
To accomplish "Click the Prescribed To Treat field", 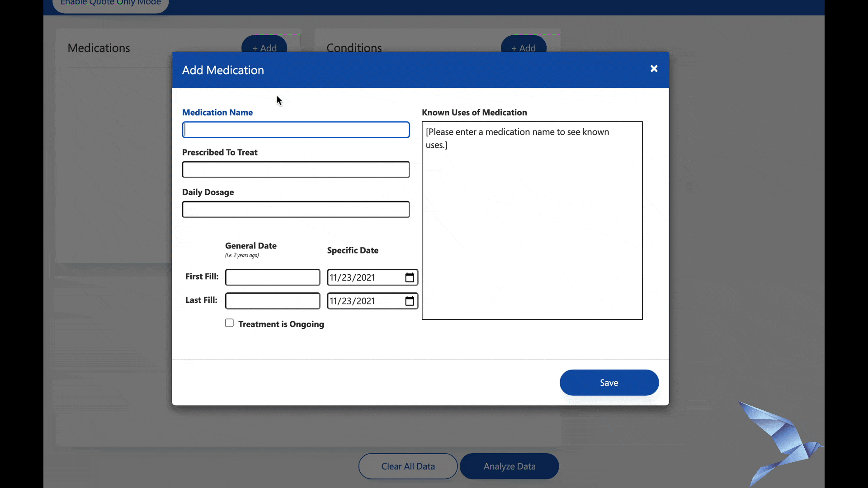I will pyautogui.click(x=296, y=170).
